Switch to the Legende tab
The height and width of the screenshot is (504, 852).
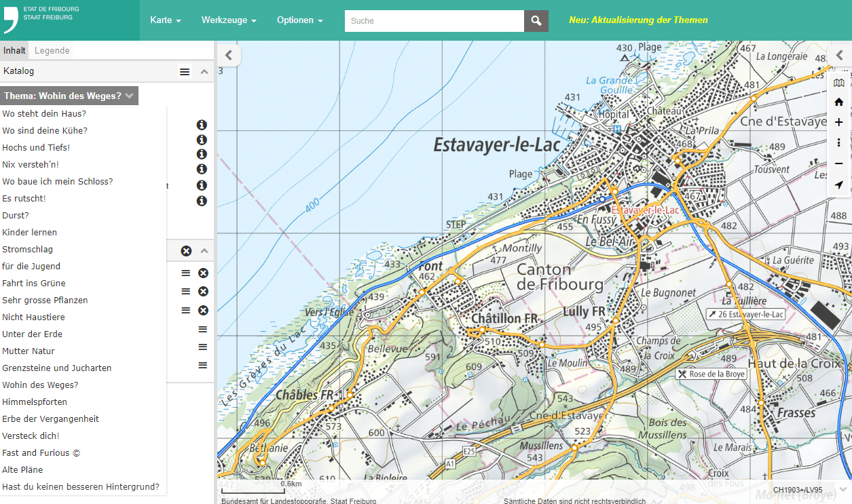[x=52, y=51]
